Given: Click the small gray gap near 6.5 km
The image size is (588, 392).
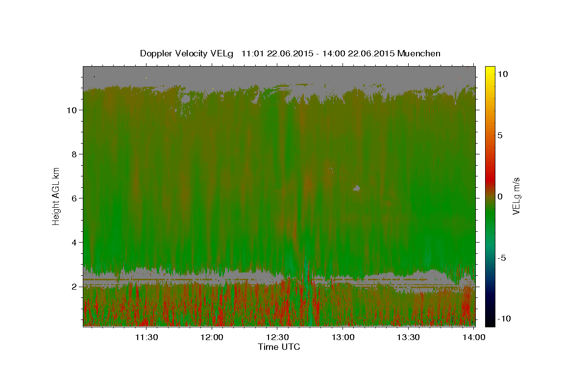Looking at the screenshot, I should [x=357, y=188].
